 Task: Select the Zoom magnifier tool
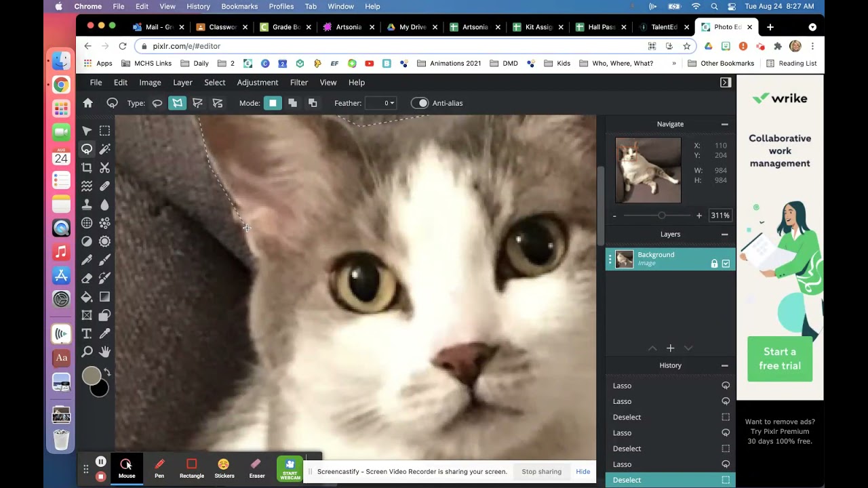pyautogui.click(x=87, y=352)
